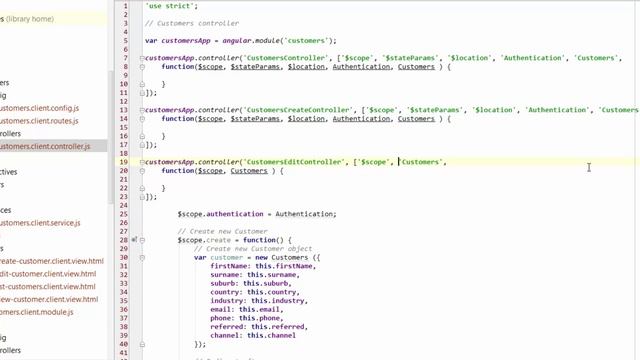Open customers.client.service.js in project tree
The height and width of the screenshot is (360, 640).
tap(40, 223)
